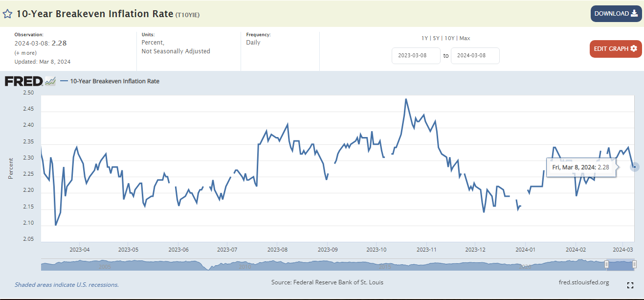644x300 pixels.
Task: Click the left handle of range slider
Action: click(606, 265)
